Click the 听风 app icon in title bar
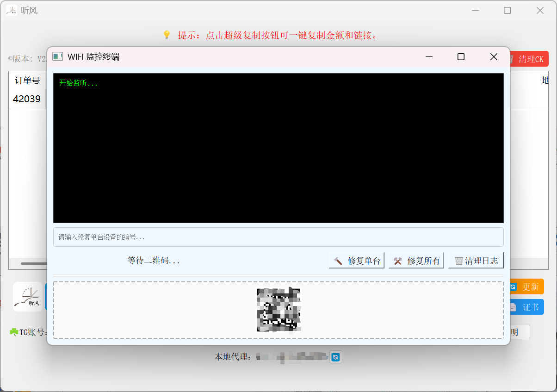The height and width of the screenshot is (392, 557). (x=12, y=10)
